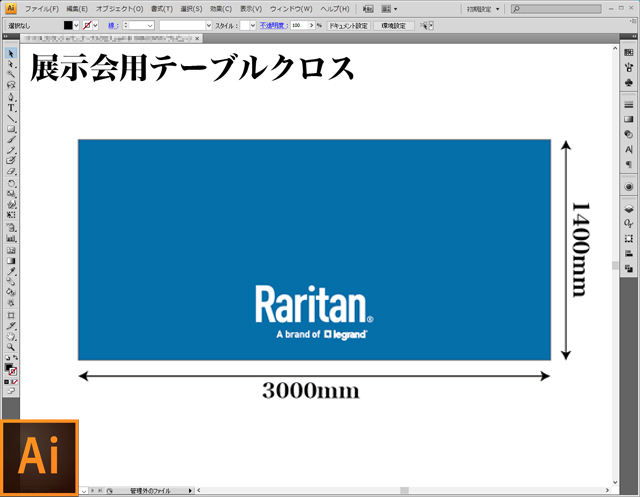The image size is (640, 497).
Task: Open the スタイル dropdown
Action: pos(253,25)
